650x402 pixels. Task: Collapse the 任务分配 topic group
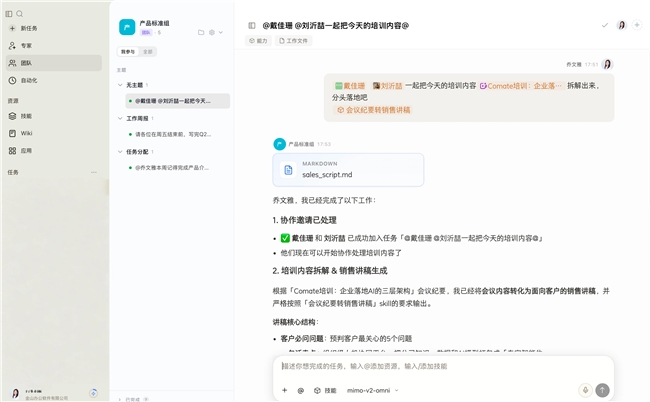[120, 152]
